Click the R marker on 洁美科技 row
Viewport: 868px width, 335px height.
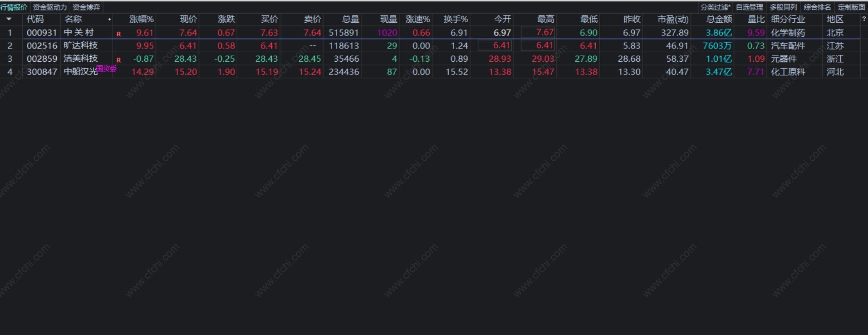pyautogui.click(x=119, y=60)
